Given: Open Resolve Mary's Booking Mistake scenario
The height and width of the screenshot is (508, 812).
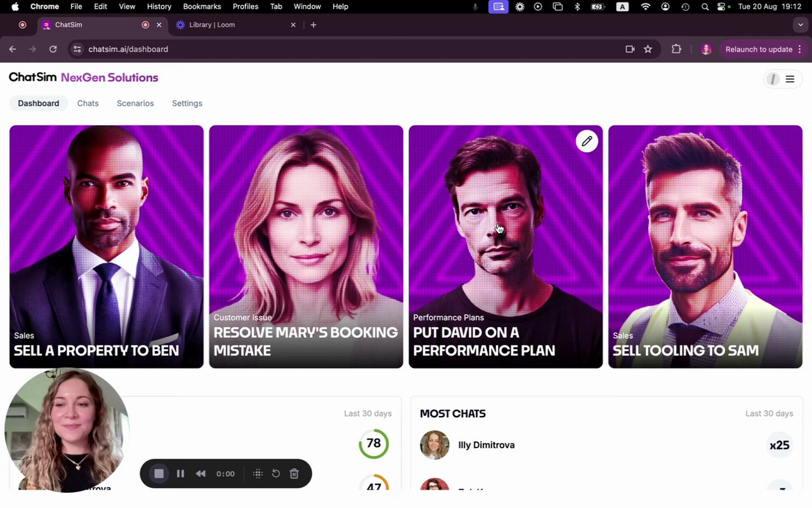Looking at the screenshot, I should [306, 246].
